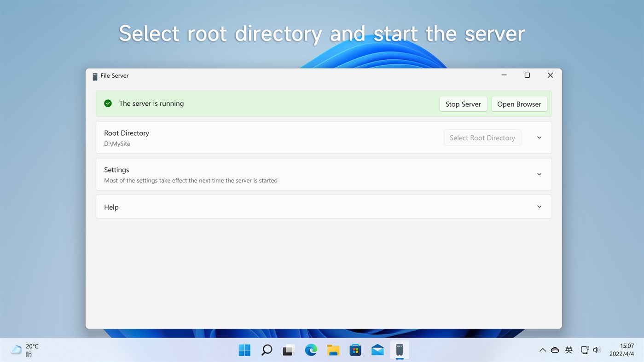Click the Help section label
The width and height of the screenshot is (644, 362).
tap(111, 207)
